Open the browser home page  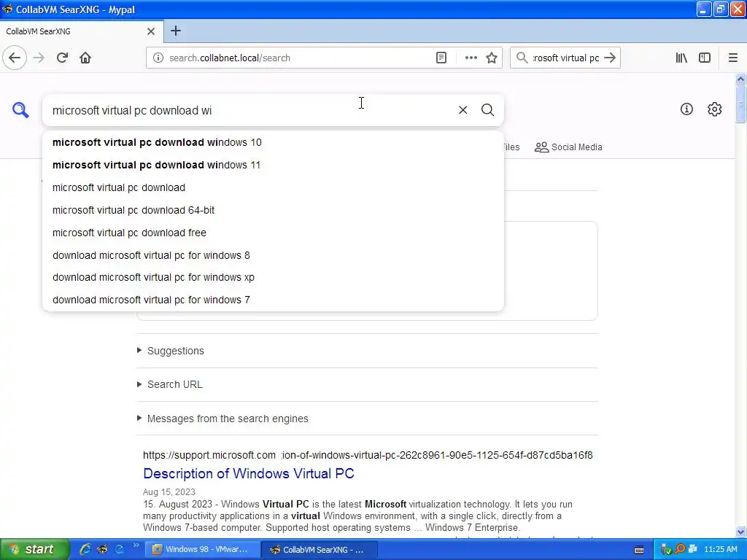85,58
